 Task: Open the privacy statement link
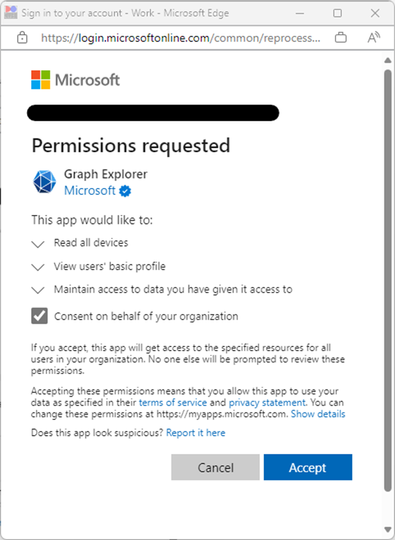click(x=267, y=403)
